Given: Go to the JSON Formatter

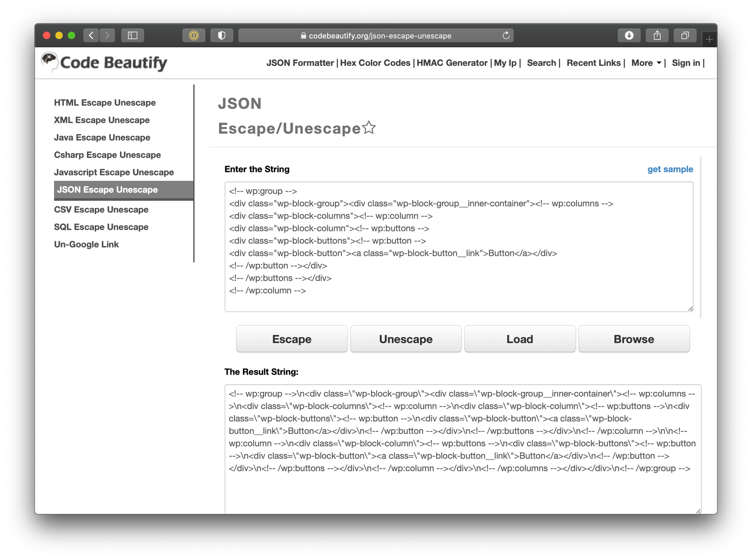Looking at the screenshot, I should [300, 63].
